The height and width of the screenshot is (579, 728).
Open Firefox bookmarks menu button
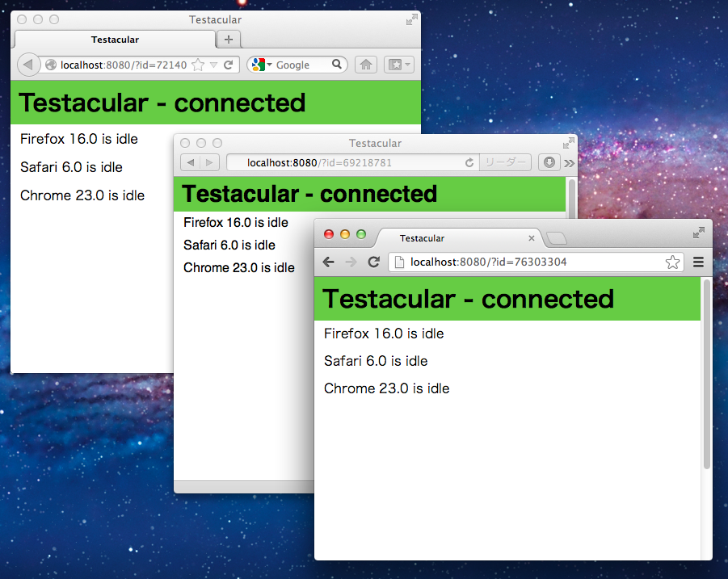pyautogui.click(x=398, y=65)
